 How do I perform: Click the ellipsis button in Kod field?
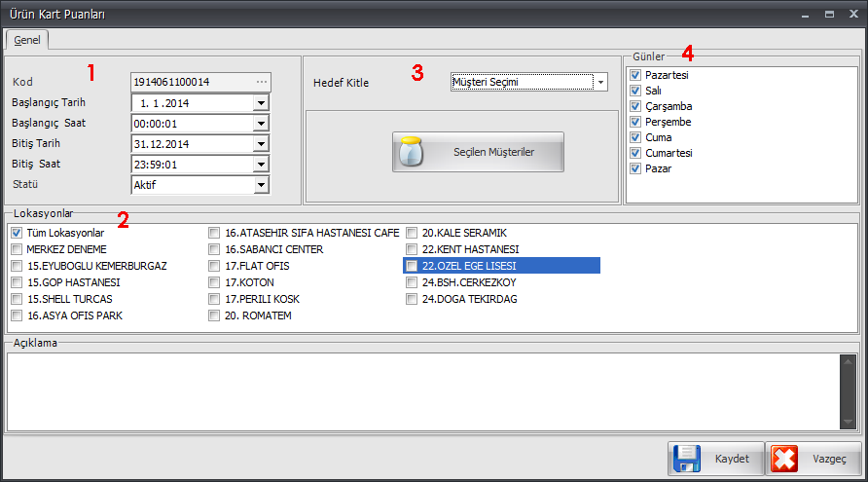click(261, 82)
